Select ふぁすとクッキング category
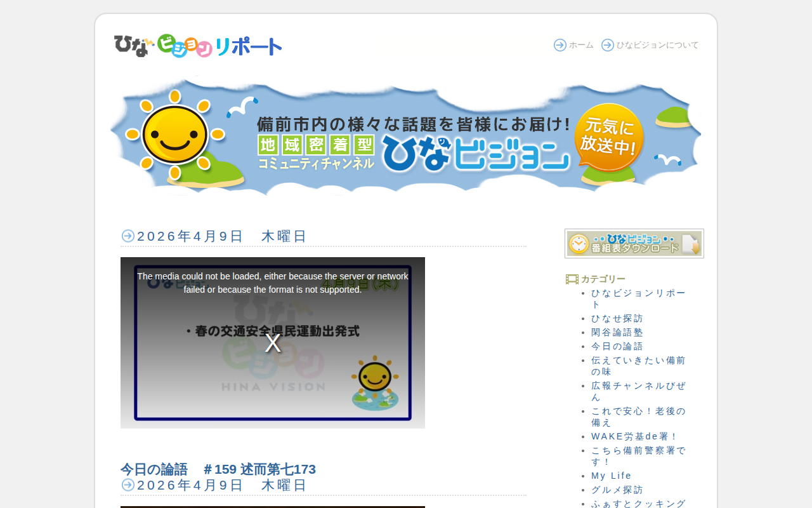Image resolution: width=812 pixels, height=508 pixels. click(x=639, y=504)
